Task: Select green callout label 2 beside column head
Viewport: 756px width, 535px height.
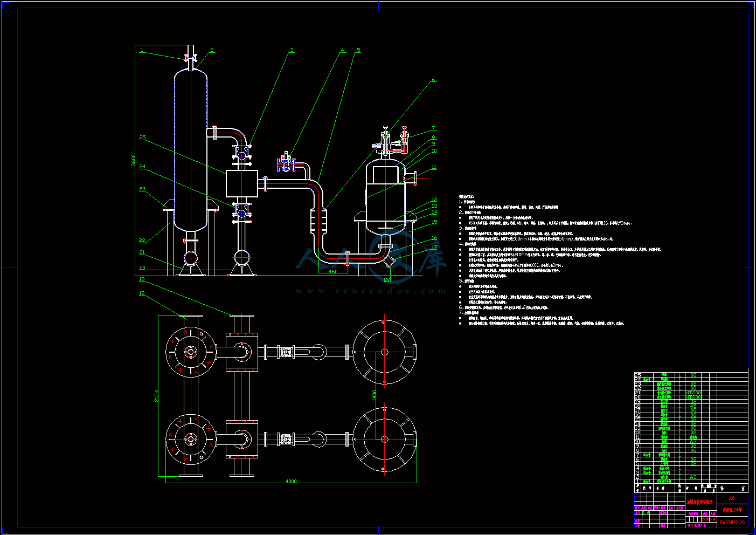Action: tap(212, 50)
